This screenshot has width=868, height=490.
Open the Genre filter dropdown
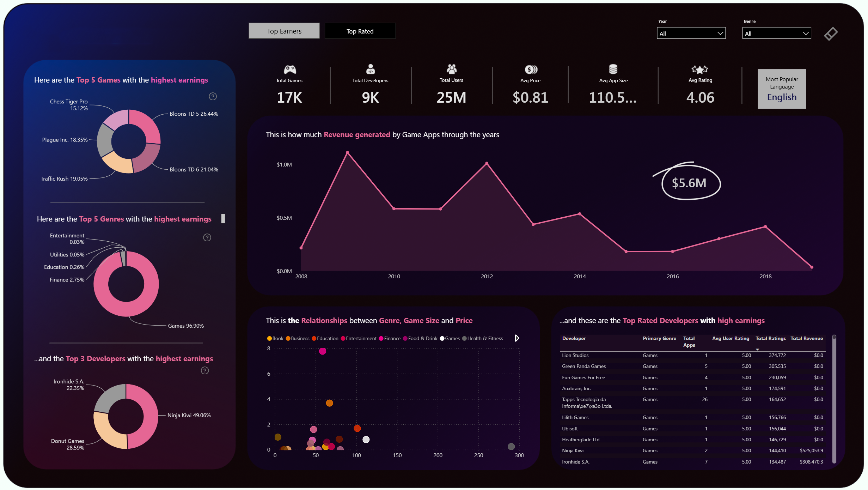(776, 34)
